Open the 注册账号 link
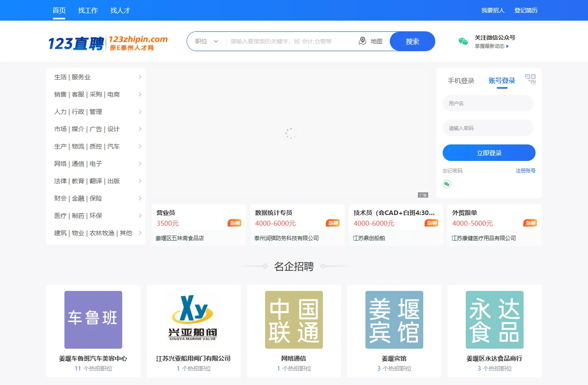 point(525,171)
